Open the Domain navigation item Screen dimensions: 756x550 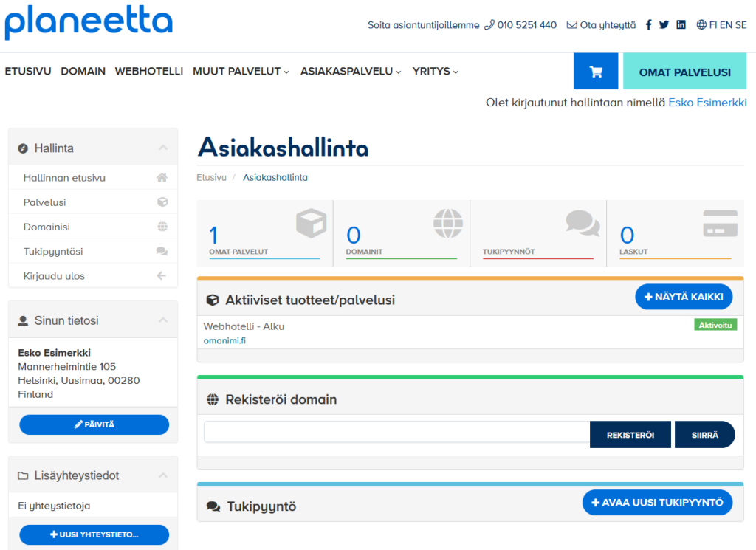click(x=83, y=72)
